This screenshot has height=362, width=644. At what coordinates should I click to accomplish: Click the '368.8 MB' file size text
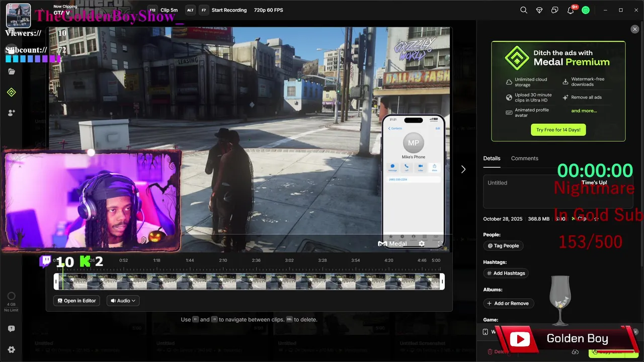click(x=539, y=219)
